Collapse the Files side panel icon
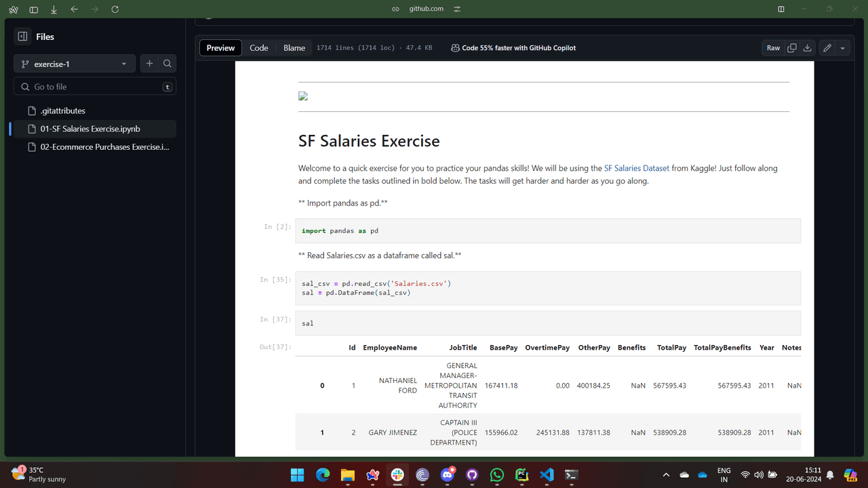Screen dimensions: 868x488 [22, 37]
